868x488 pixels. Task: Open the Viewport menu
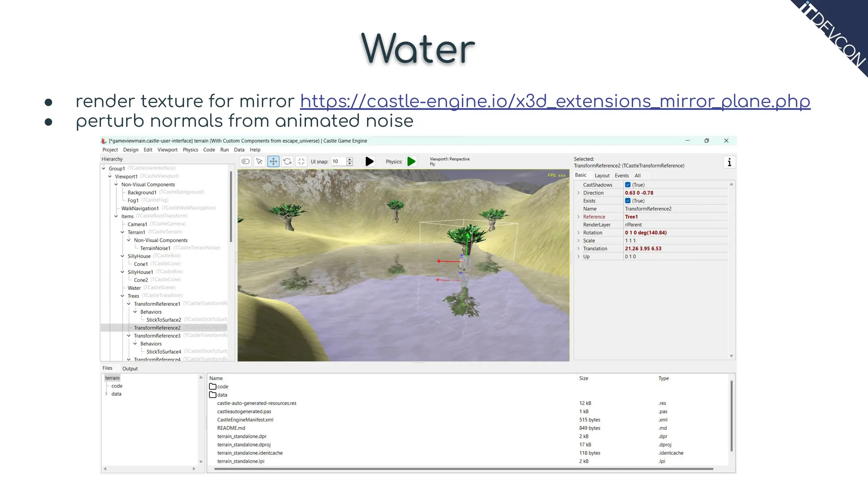click(167, 150)
